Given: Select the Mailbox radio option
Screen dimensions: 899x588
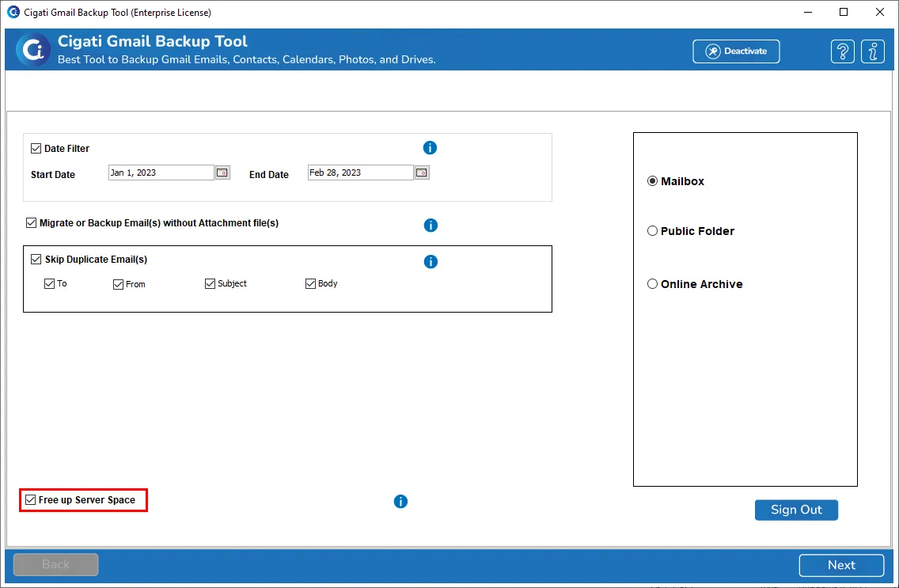Looking at the screenshot, I should click(652, 181).
